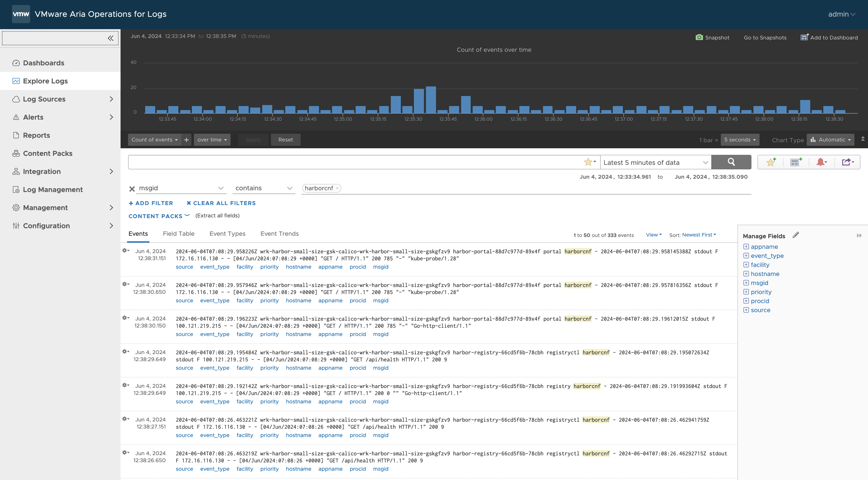This screenshot has width=868, height=480.
Task: Open gear menu for event at 12:38:29.649 registryctl
Action: (126, 352)
